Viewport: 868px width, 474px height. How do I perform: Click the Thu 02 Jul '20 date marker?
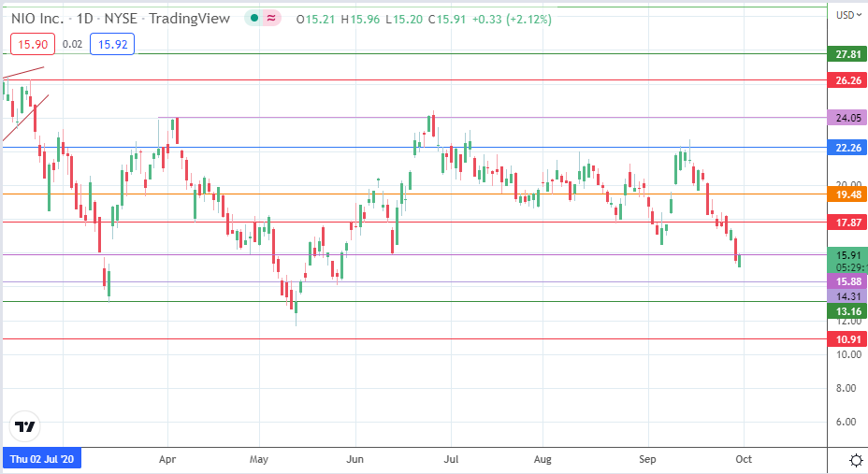pos(42,458)
